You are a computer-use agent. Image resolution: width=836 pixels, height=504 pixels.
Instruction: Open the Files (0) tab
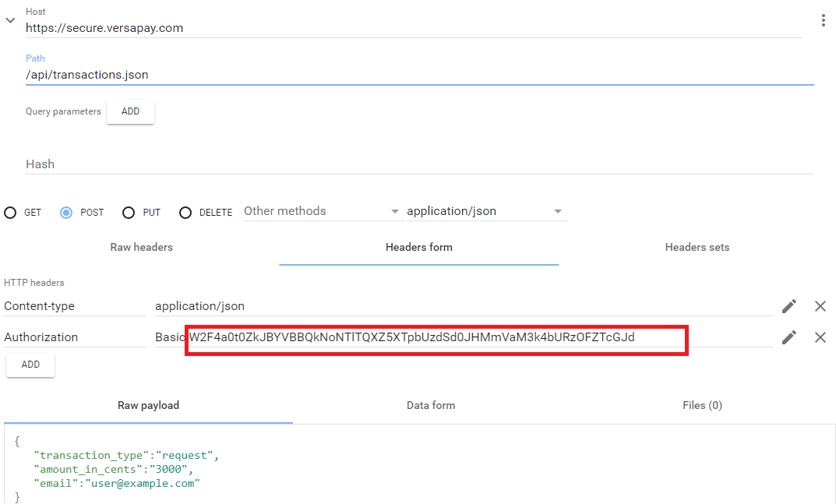pyautogui.click(x=702, y=405)
